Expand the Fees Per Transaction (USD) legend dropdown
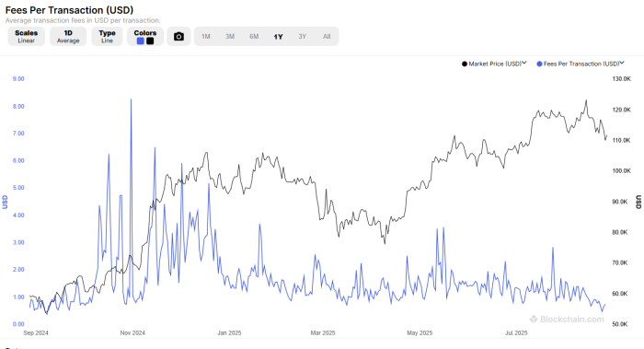 [622, 64]
